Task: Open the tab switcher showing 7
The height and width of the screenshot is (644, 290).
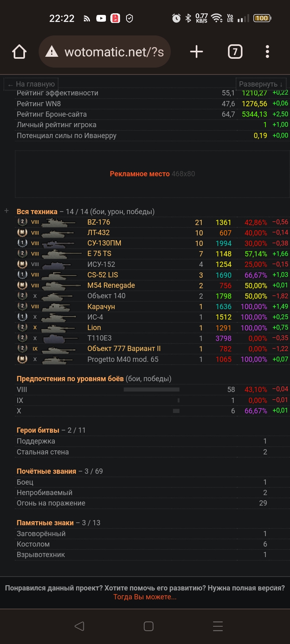Action: [x=235, y=52]
